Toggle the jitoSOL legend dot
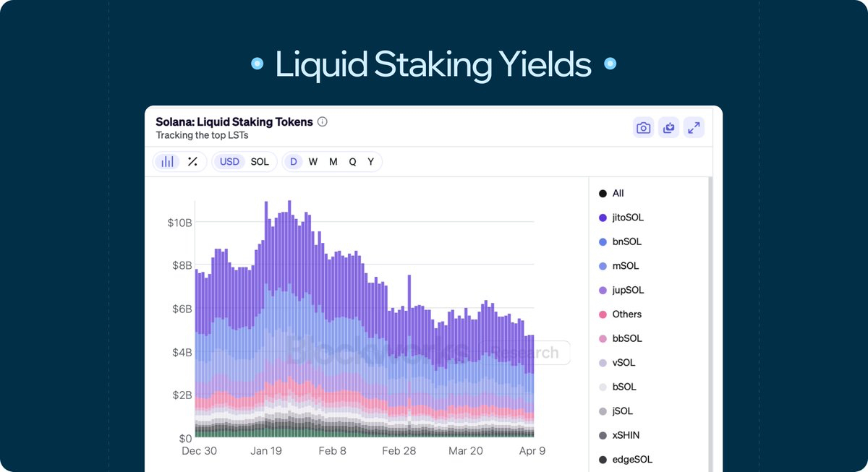The height and width of the screenshot is (472, 868). [x=603, y=218]
